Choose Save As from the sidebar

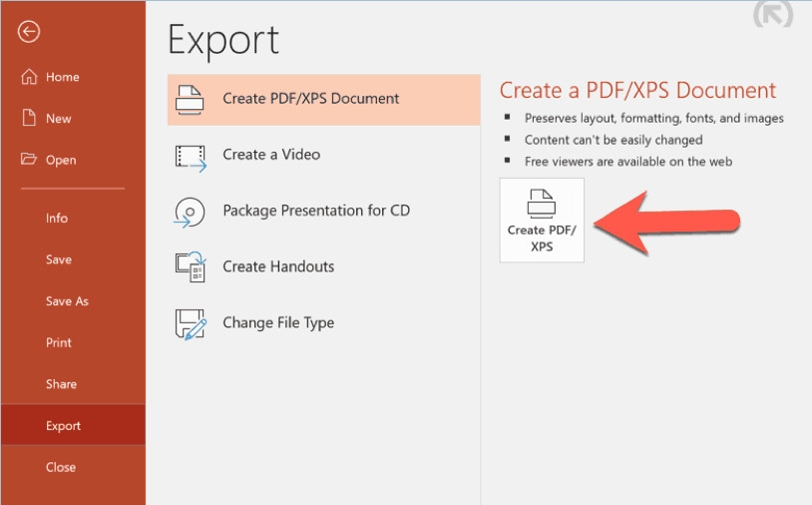[73, 301]
